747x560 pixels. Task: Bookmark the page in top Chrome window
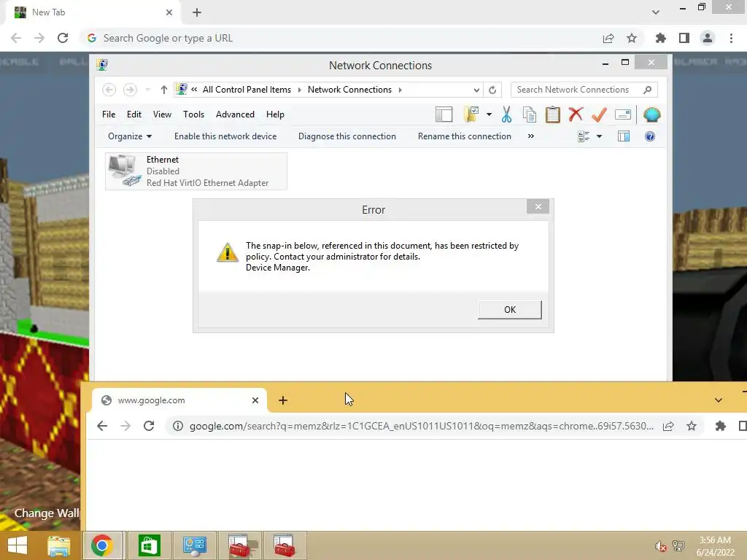632,38
